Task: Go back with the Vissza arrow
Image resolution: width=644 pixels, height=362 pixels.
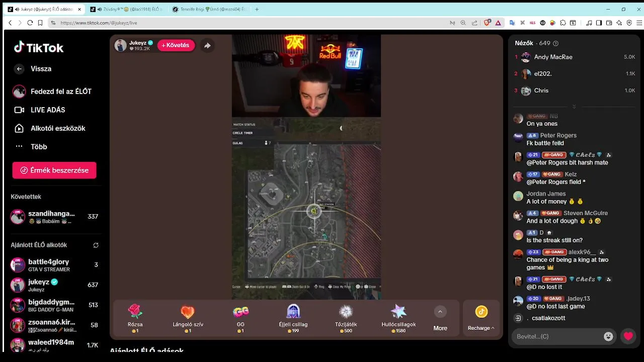Action: pyautogui.click(x=19, y=69)
